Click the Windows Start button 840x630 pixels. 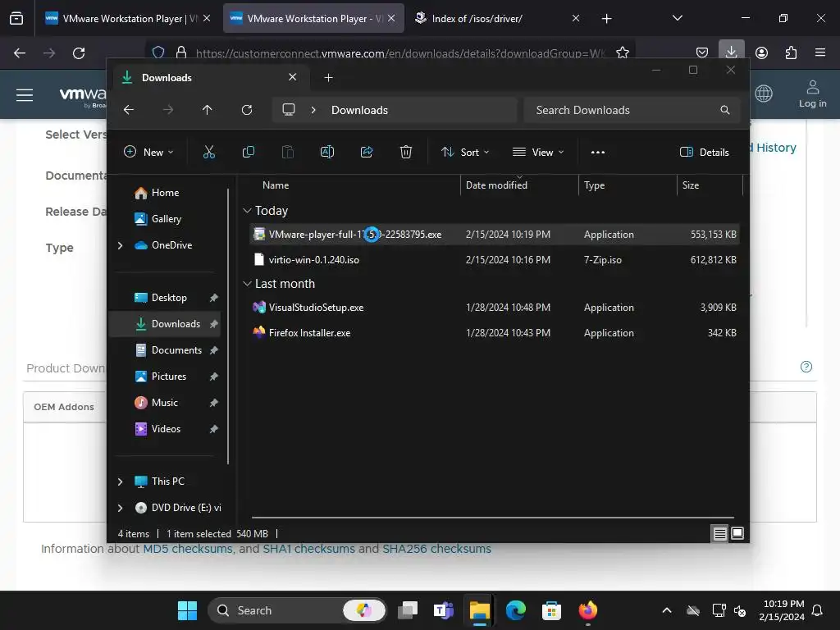point(188,610)
